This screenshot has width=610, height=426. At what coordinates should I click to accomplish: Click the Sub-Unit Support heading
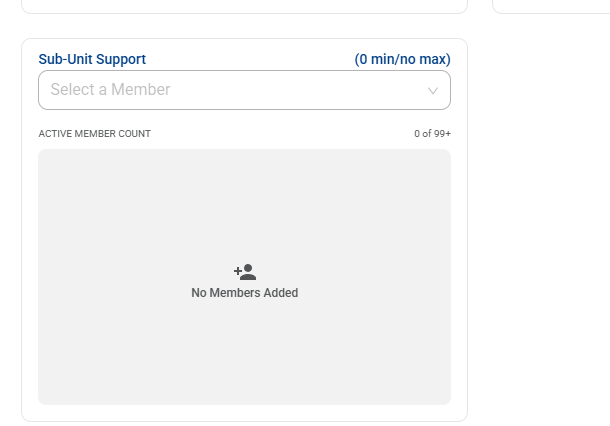click(x=92, y=59)
